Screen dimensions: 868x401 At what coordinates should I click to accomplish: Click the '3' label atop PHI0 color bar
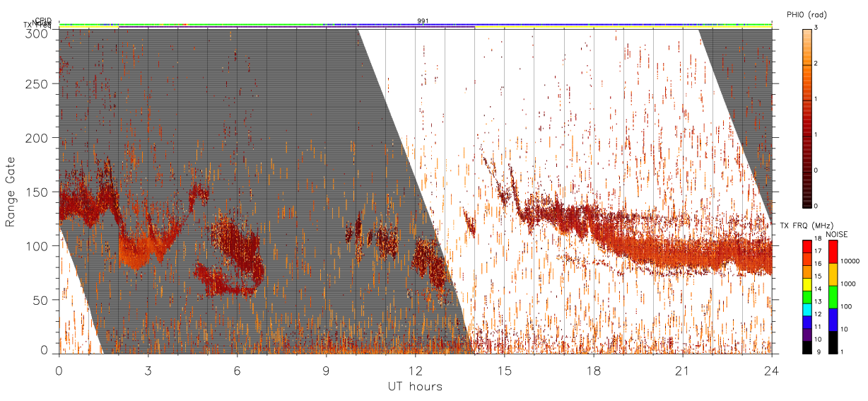tap(817, 29)
